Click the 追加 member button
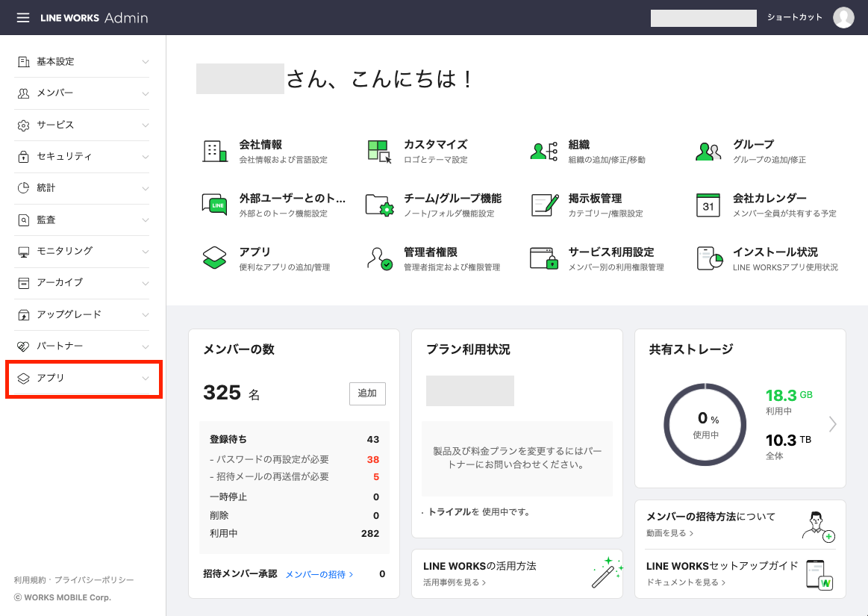The image size is (868, 616). (x=367, y=393)
